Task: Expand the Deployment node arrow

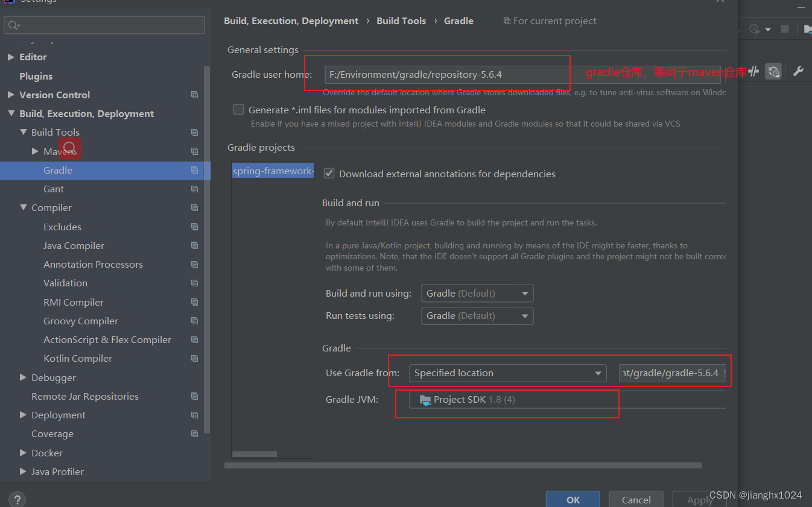Action: 23,415
